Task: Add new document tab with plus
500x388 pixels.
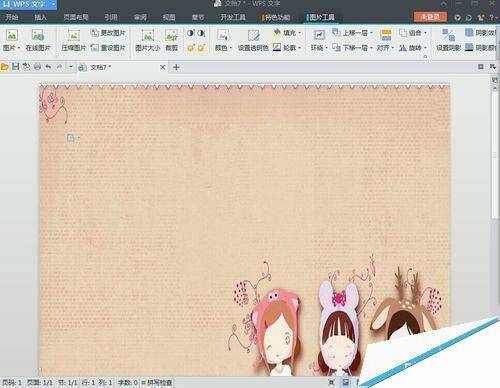Action: [176, 67]
